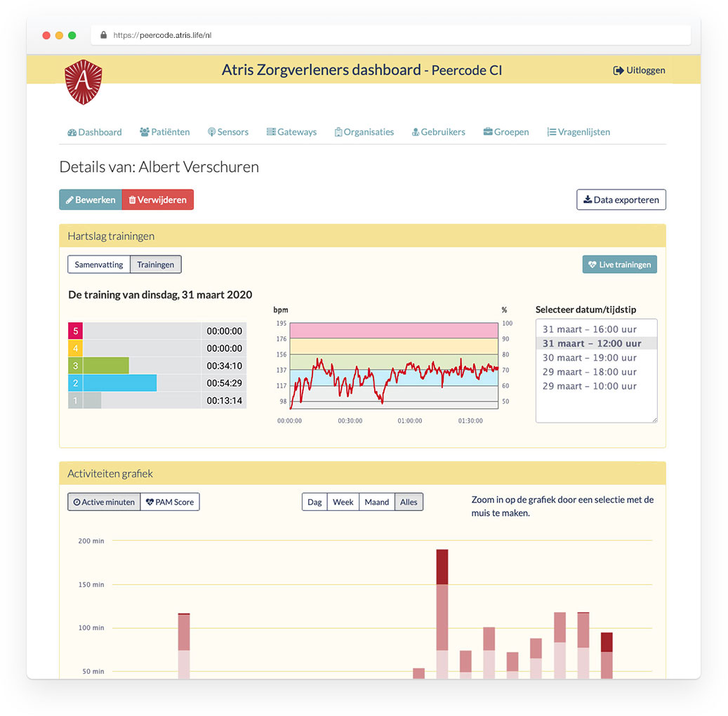Screen dimensions: 728x716
Task: Click Uitloggen at the top right
Action: point(638,70)
